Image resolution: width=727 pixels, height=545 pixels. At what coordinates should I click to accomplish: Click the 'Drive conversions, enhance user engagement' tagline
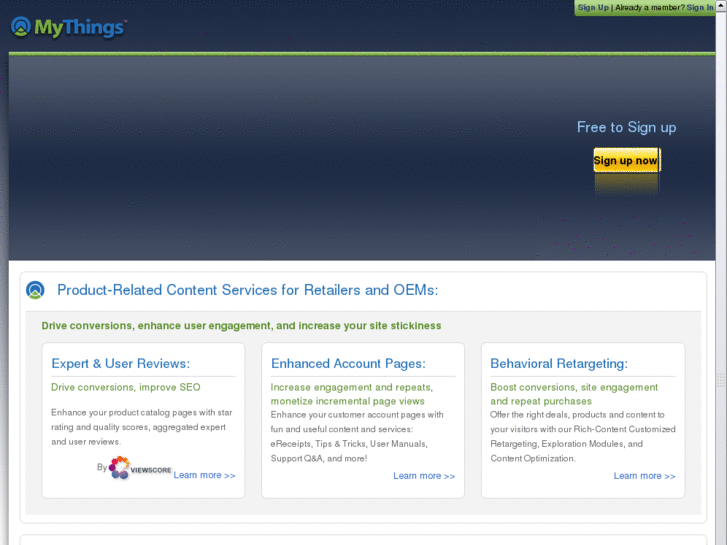[241, 326]
